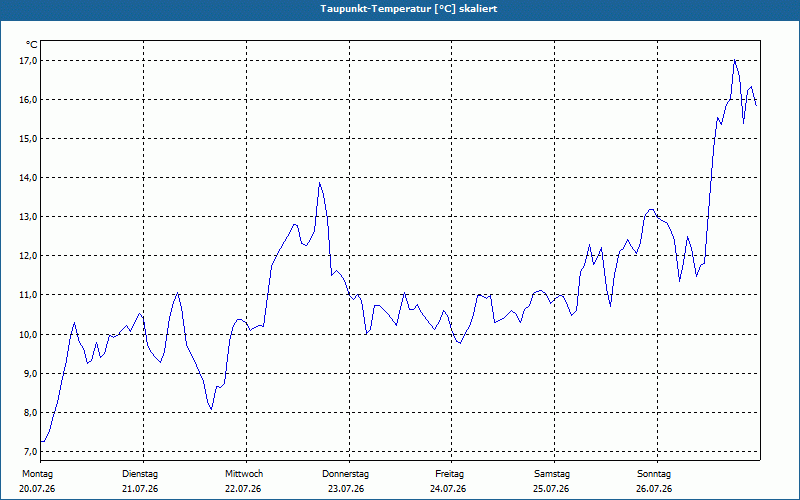Click the 12,0 axis value
The width and height of the screenshot is (800, 500).
[28, 256]
